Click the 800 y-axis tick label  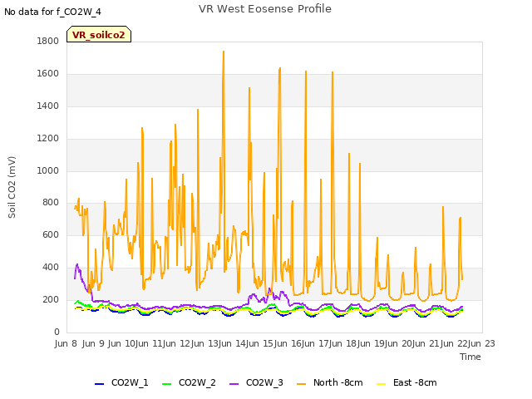51,203
